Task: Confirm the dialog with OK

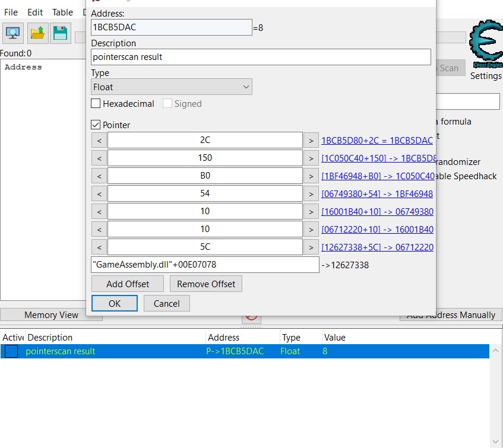Action: 114,303
